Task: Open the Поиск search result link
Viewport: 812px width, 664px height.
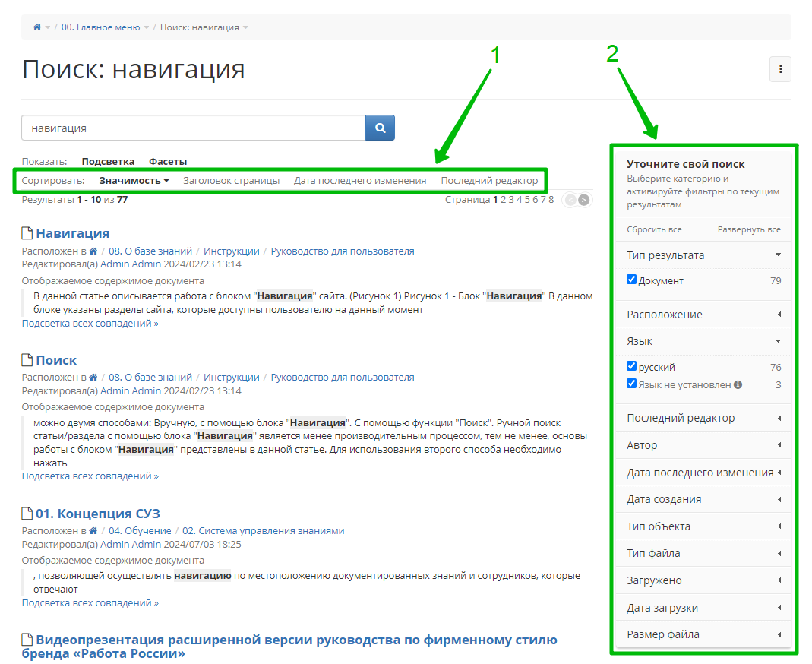Action: 56,360
